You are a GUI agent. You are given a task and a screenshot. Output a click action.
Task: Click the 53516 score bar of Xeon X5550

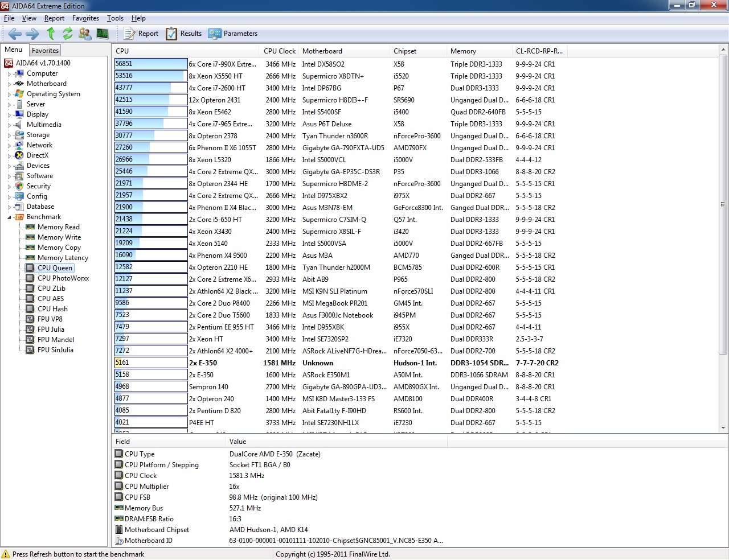click(151, 76)
